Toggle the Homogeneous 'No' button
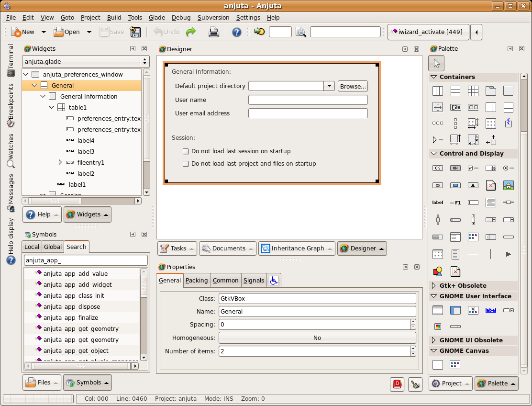Viewport: 532px width, 406px height. click(317, 338)
